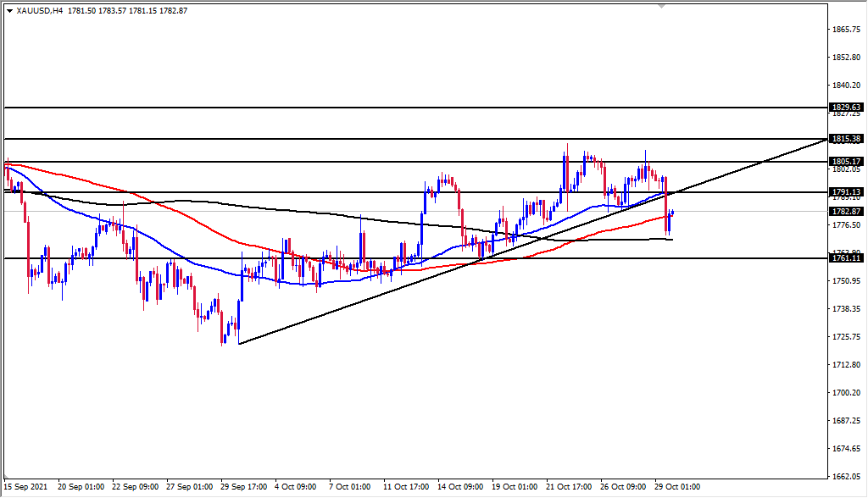Click the 26 Oct 09:00 time label

point(623,487)
